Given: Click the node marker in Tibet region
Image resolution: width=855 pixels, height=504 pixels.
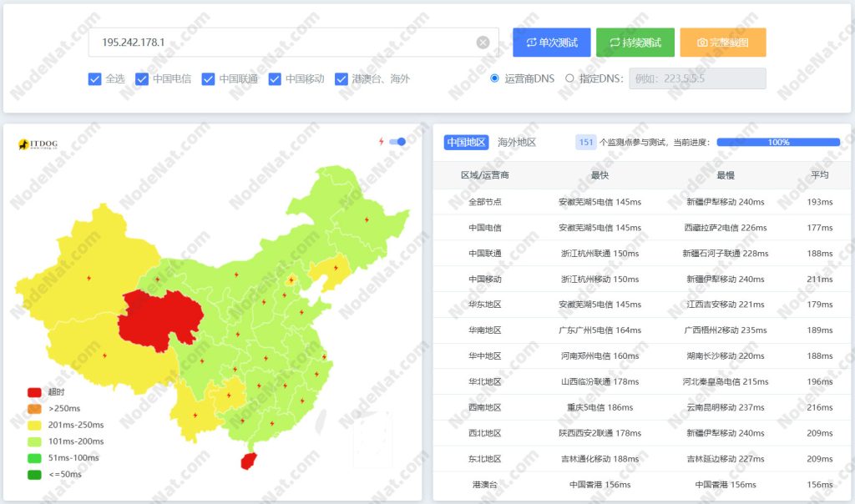Looking at the screenshot, I should (104, 355).
